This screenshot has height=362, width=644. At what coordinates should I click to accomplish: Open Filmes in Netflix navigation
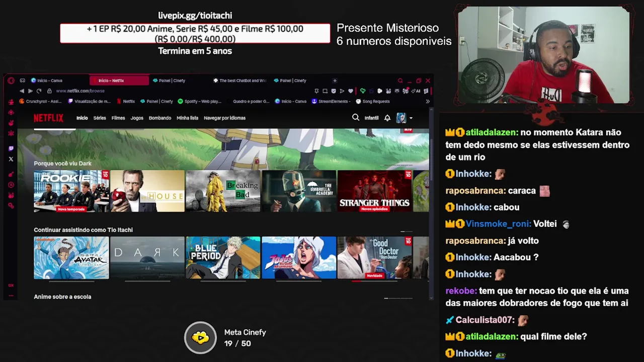pos(118,118)
